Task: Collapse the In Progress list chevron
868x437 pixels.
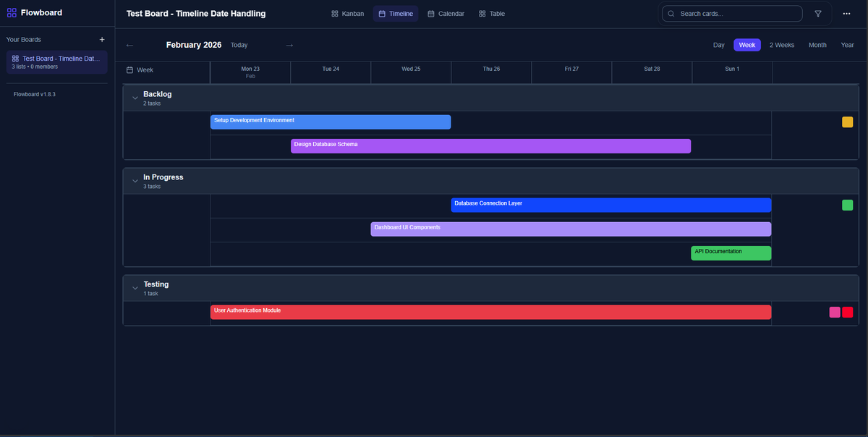Action: point(135,181)
